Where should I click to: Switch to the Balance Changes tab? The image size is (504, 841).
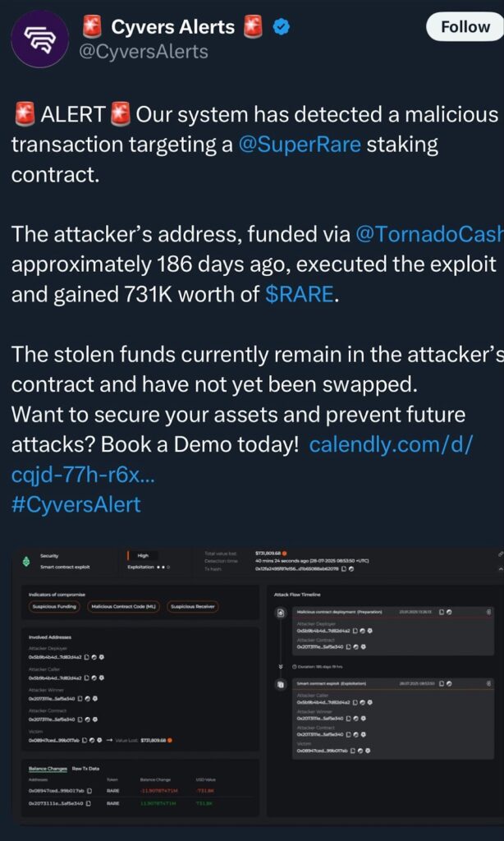click(48, 769)
